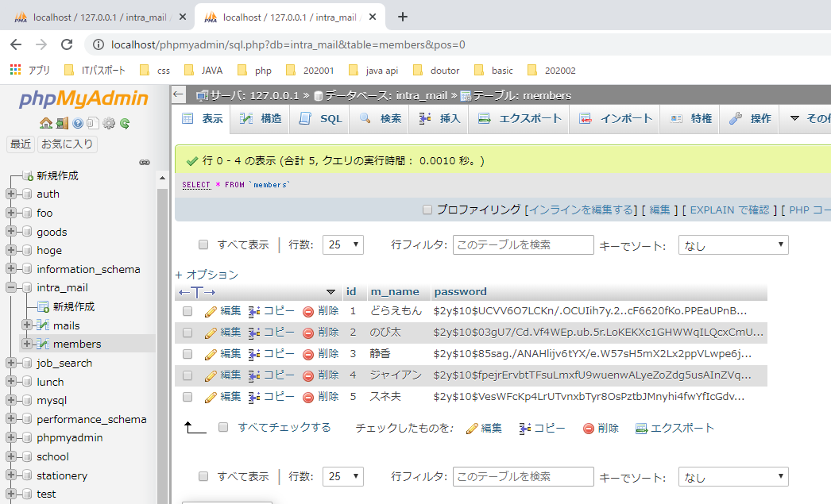The width and height of the screenshot is (831, 504).
Task: Switch to the first intra_mail browser tab
Action: click(x=100, y=17)
